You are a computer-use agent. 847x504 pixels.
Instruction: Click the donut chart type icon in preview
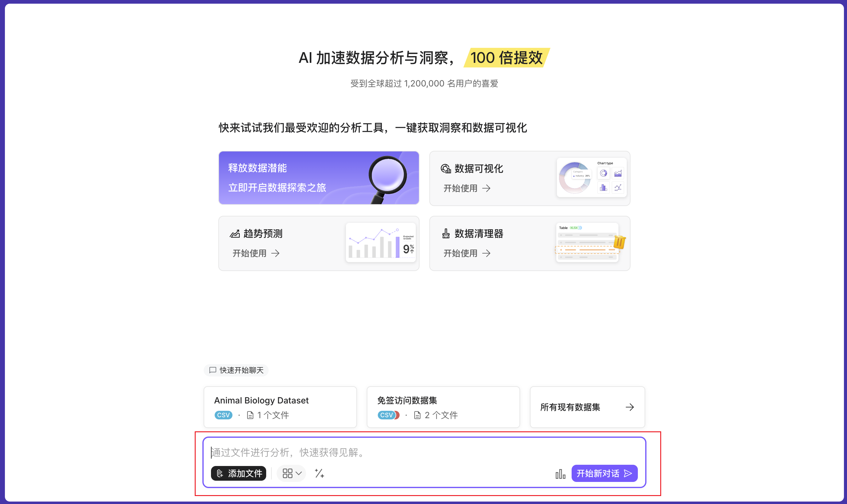(603, 174)
